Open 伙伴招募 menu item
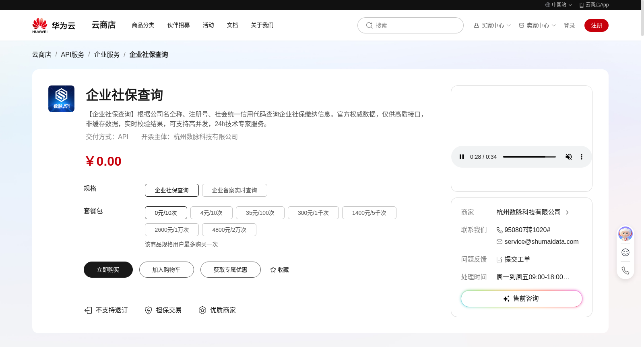 tap(179, 25)
